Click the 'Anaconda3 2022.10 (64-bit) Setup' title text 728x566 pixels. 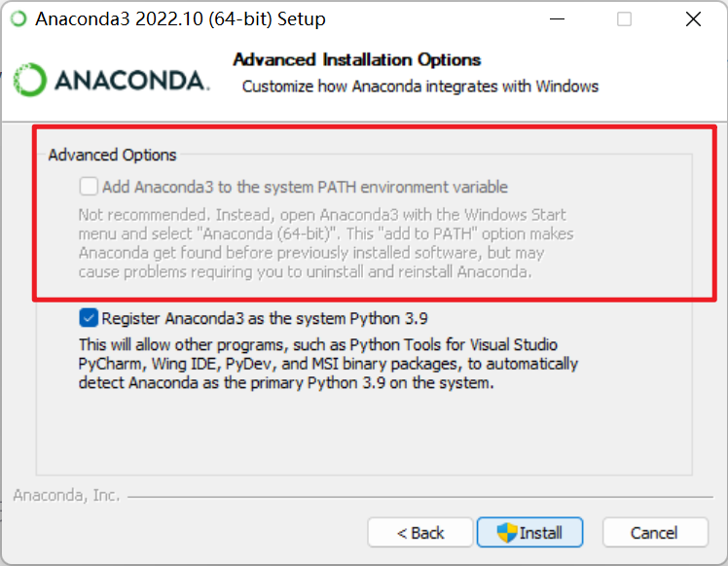tap(181, 19)
